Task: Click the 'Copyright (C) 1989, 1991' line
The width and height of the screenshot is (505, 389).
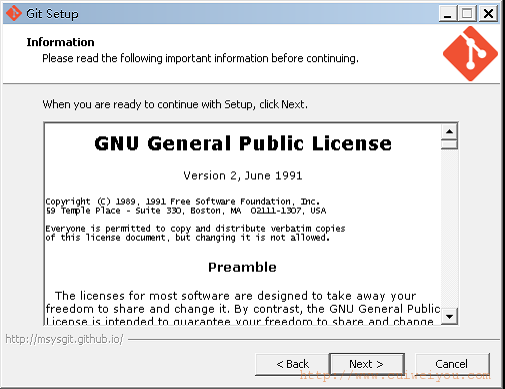Action: [182, 201]
